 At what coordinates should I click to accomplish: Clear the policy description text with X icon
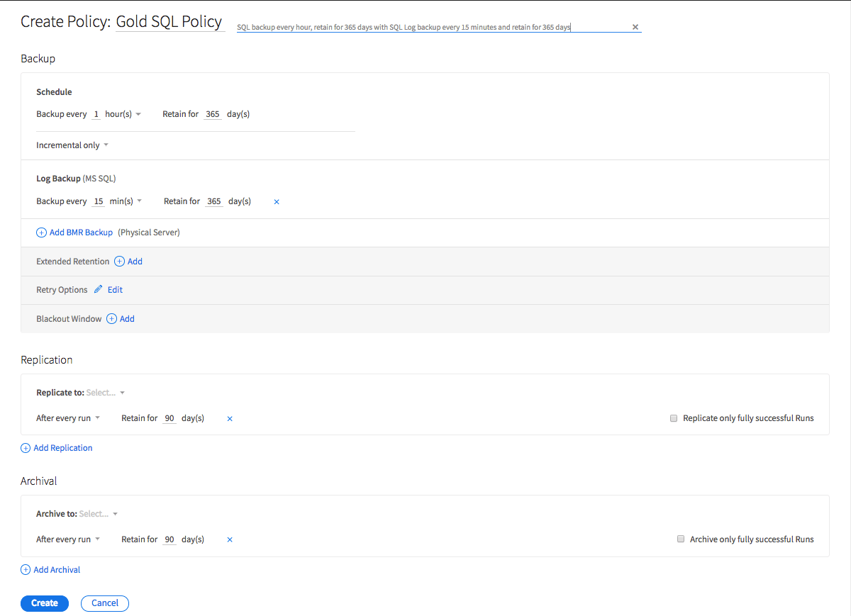[x=635, y=28]
